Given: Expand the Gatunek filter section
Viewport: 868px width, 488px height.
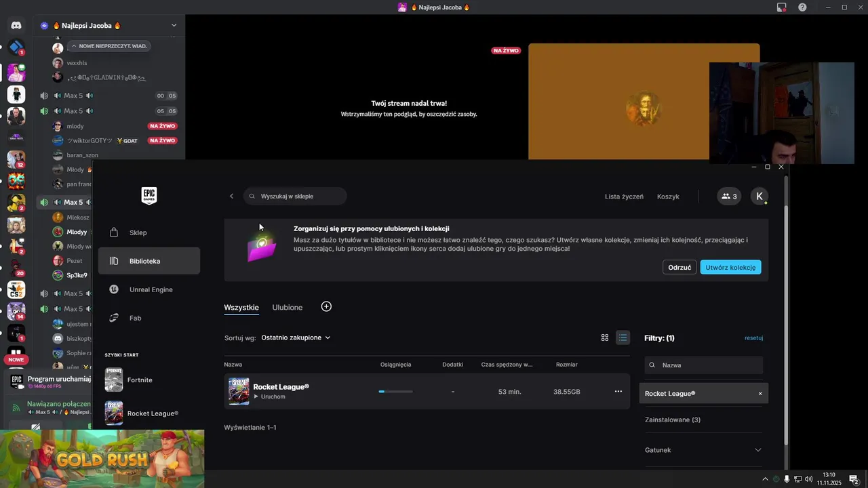Looking at the screenshot, I should [x=704, y=450].
